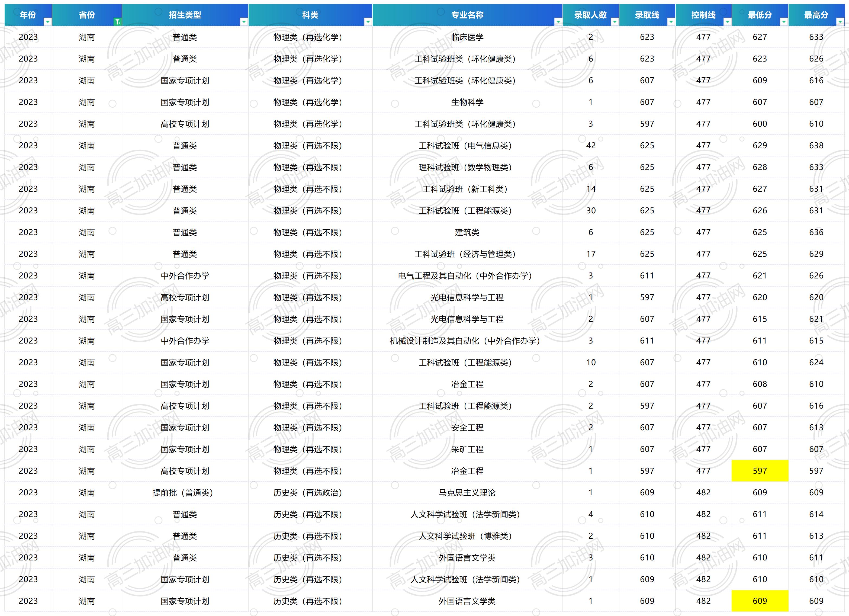The height and width of the screenshot is (616, 849).
Task: Select the 电气工程及其自动化（中外合作办学） cell
Action: coord(468,276)
